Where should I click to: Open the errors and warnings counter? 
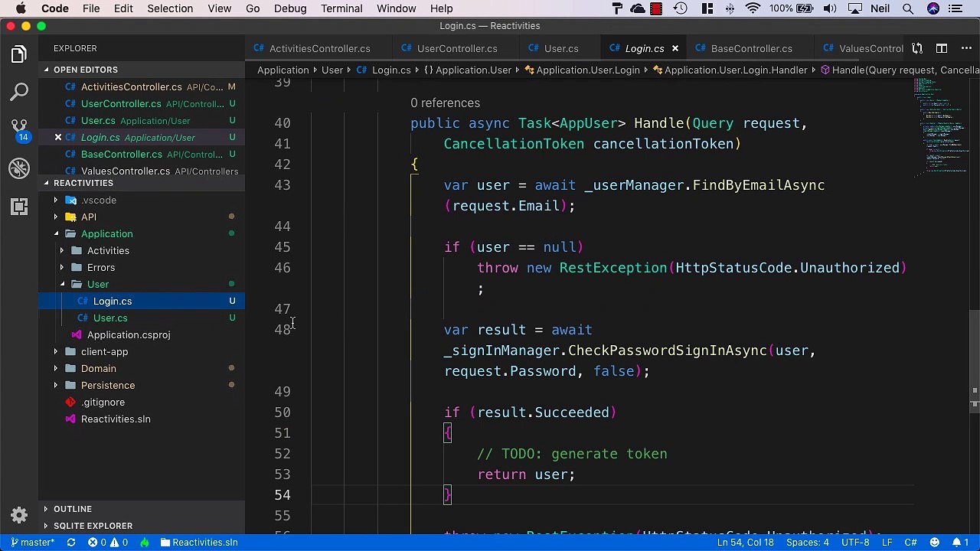click(108, 543)
